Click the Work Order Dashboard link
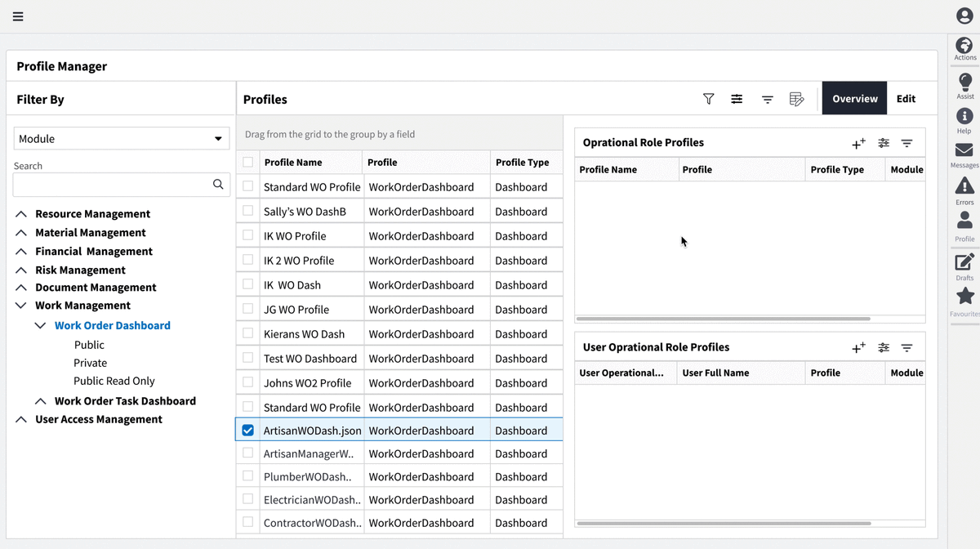This screenshot has width=980, height=549. [x=112, y=325]
